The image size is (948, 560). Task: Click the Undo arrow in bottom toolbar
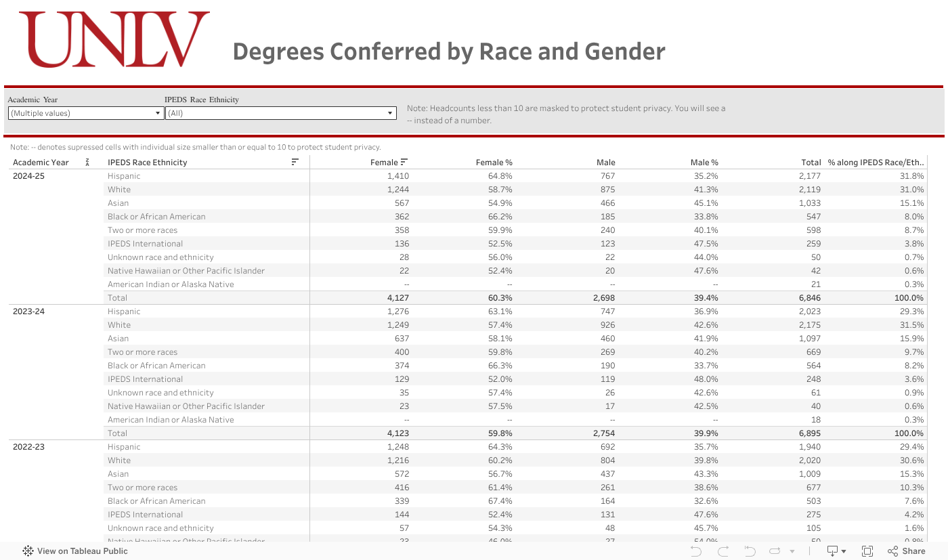[x=695, y=551]
